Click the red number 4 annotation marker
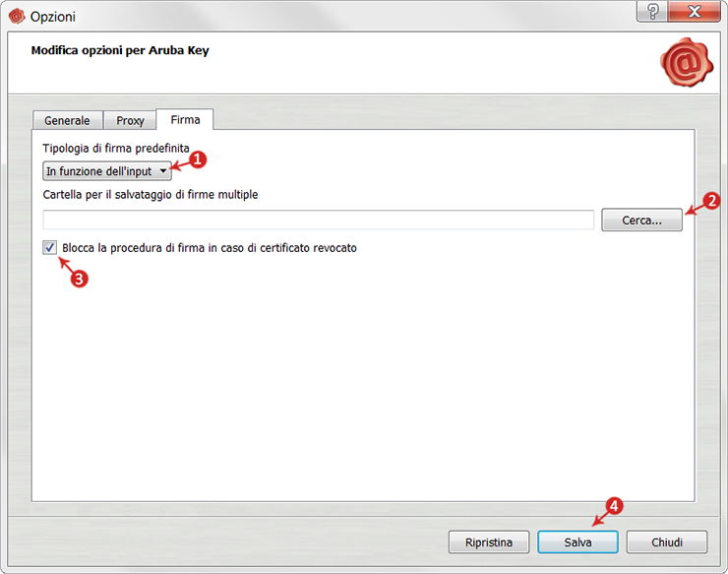Image resolution: width=728 pixels, height=574 pixels. (x=614, y=506)
